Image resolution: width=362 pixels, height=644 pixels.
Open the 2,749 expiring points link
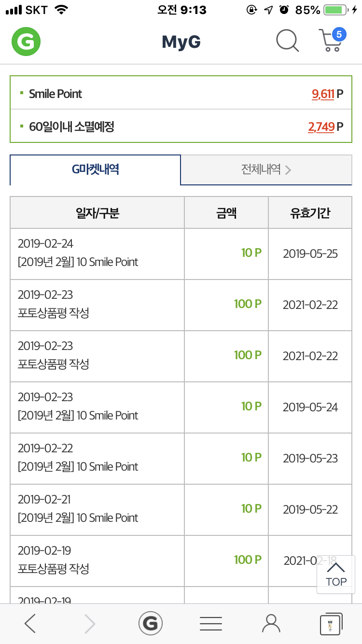[x=321, y=127]
